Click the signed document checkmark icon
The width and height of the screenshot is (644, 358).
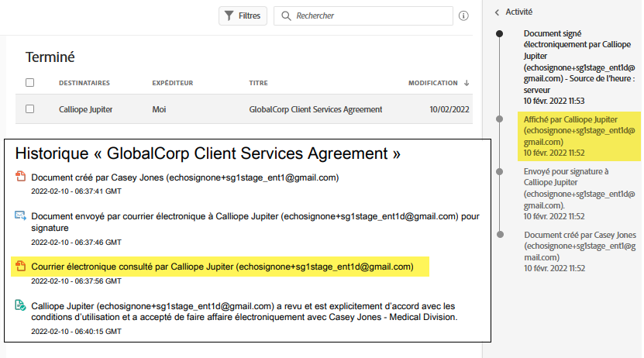pyautogui.click(x=20, y=305)
